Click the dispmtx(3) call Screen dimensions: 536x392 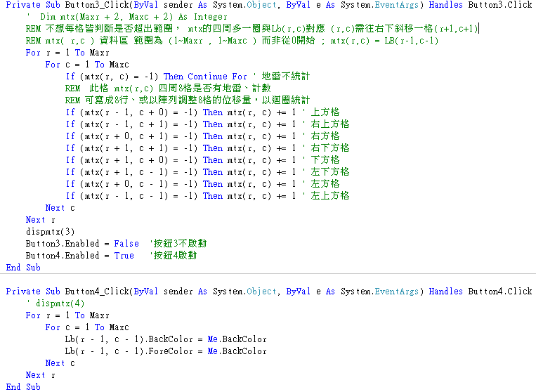[51, 232]
